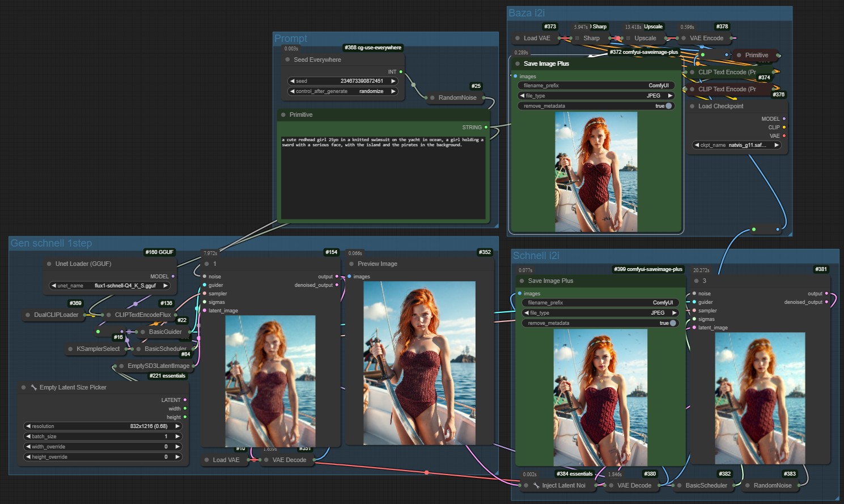
Task: Click the collapse dot on node 1 in Gen schnell 1step
Action: pyautogui.click(x=207, y=264)
